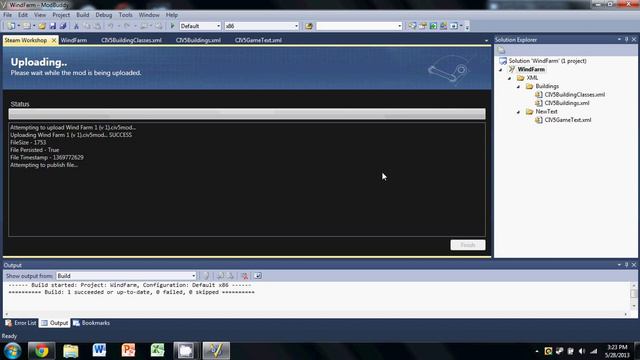The image size is (640, 360).
Task: Open the File menu
Action: pos(7,15)
